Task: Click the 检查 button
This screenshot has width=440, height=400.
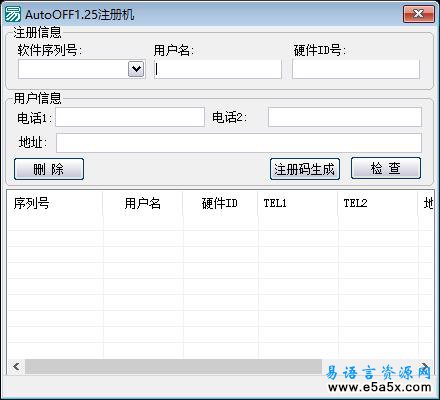Action: (386, 168)
